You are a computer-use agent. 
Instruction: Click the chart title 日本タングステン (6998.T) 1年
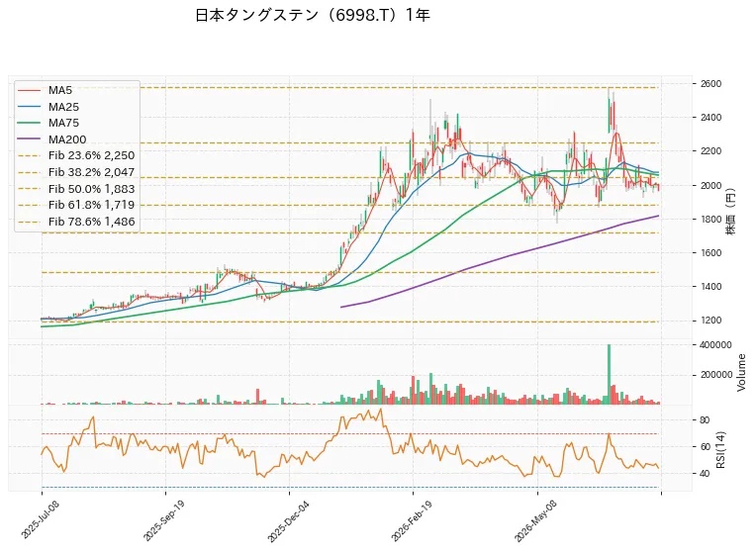click(313, 16)
